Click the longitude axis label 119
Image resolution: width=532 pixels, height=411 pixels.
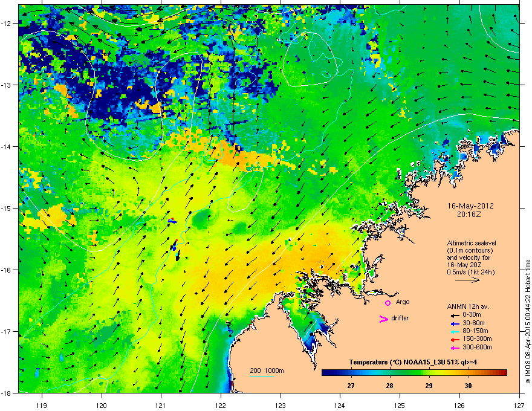pyautogui.click(x=42, y=405)
